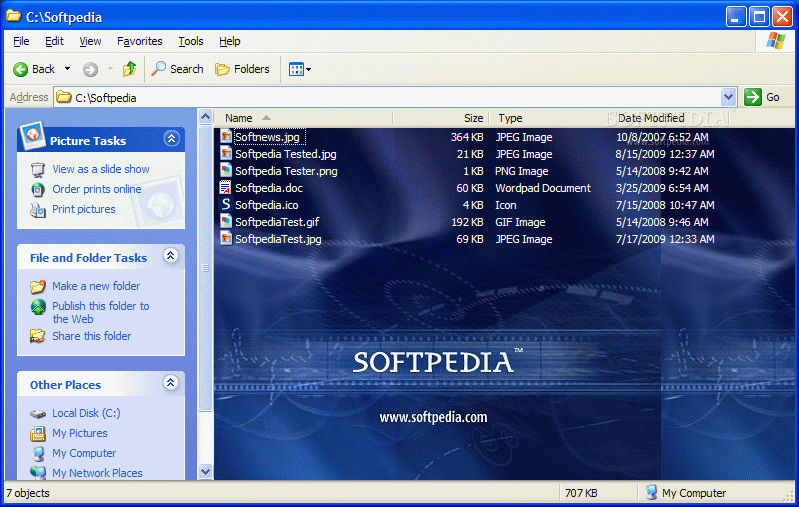Open the Help menu
The height and width of the screenshot is (507, 799).
[x=229, y=41]
